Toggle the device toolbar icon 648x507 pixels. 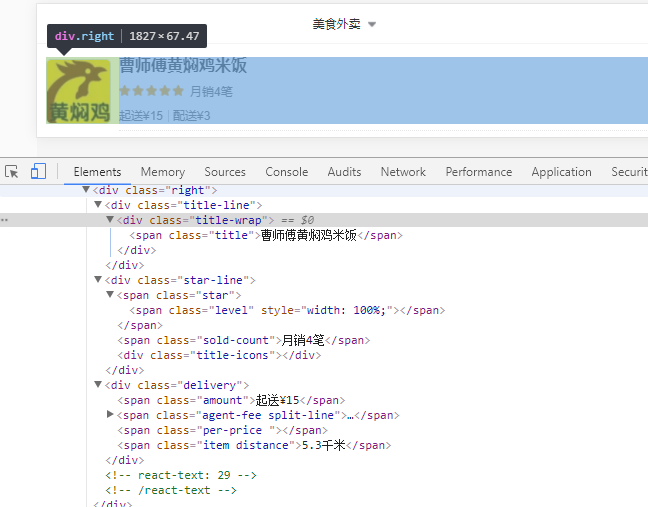(38, 171)
